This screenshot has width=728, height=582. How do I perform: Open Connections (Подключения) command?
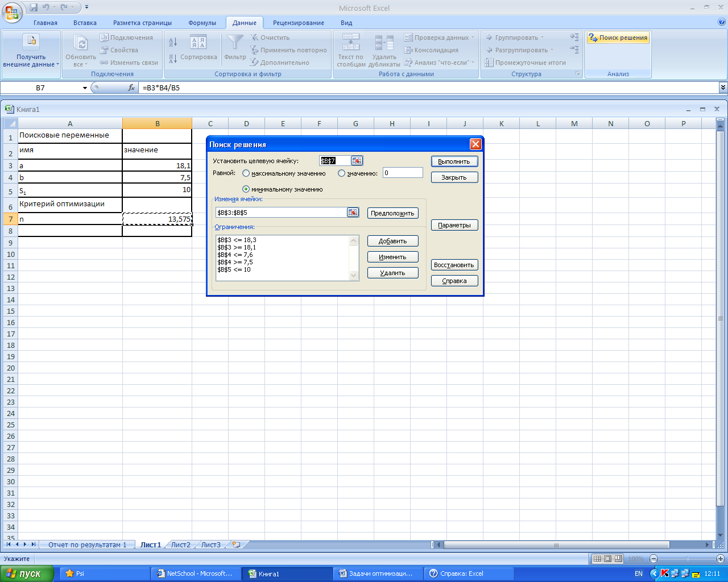[x=126, y=38]
